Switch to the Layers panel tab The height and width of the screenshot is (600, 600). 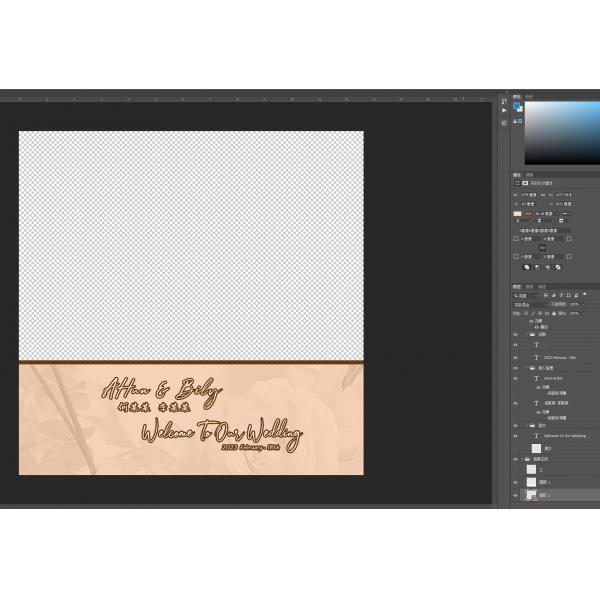click(x=517, y=286)
